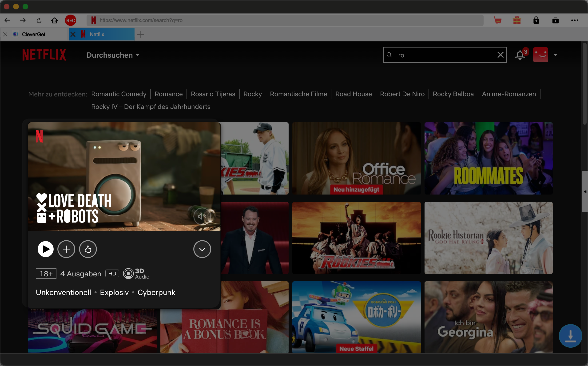Open the gift box icon in the toolbar
Image resolution: width=588 pixels, height=366 pixels.
click(x=517, y=20)
